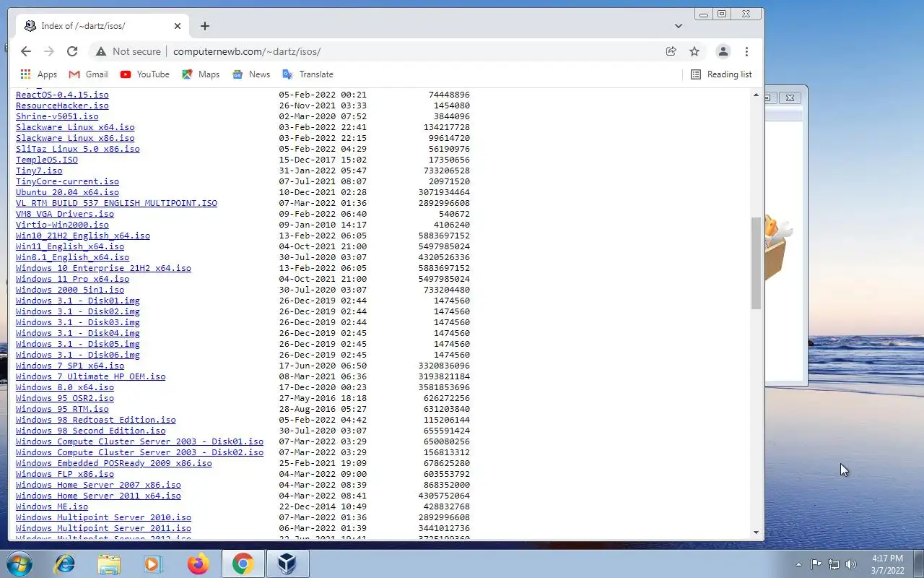924x578 pixels.
Task: Download Windows_95_OSR2.iso
Action: [65, 398]
